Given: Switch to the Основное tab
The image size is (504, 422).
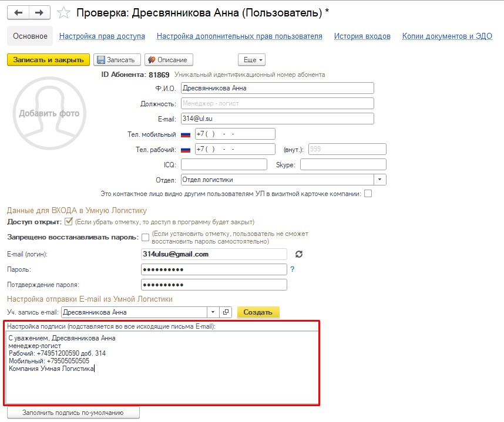Looking at the screenshot, I should click(x=30, y=36).
